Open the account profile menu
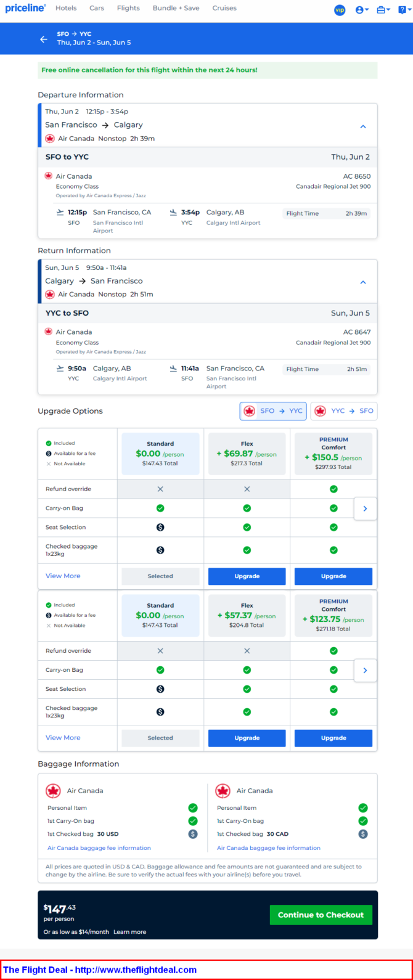Viewport: 413px width, 980px height. [362, 10]
